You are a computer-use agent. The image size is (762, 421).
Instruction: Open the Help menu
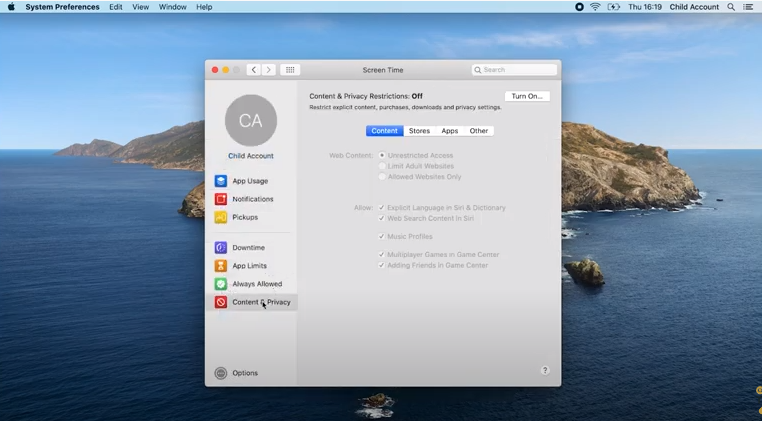click(x=204, y=7)
